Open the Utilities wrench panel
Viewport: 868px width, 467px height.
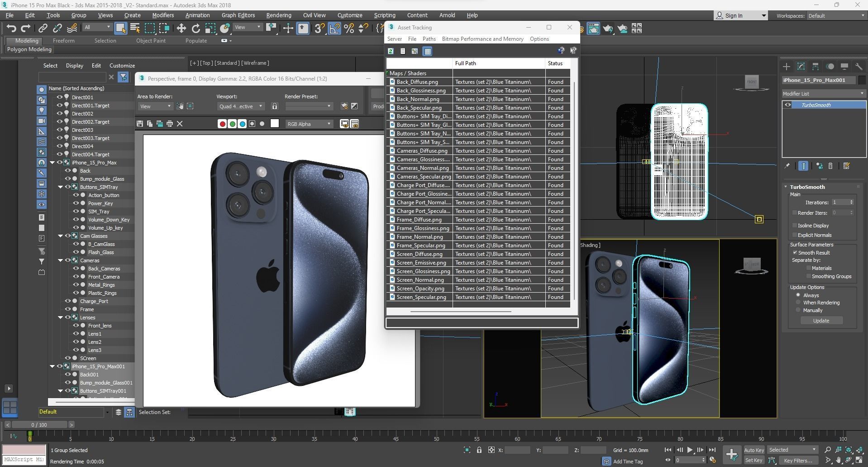(x=859, y=67)
